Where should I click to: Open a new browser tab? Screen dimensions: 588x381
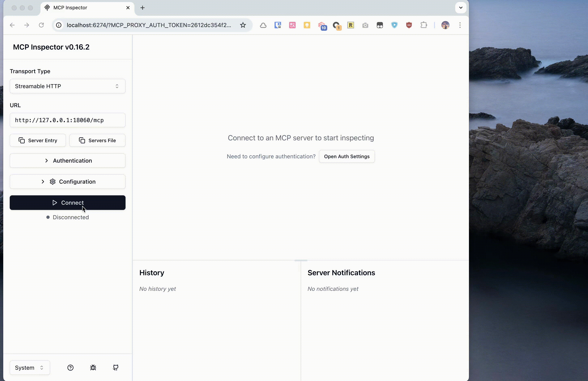143,8
